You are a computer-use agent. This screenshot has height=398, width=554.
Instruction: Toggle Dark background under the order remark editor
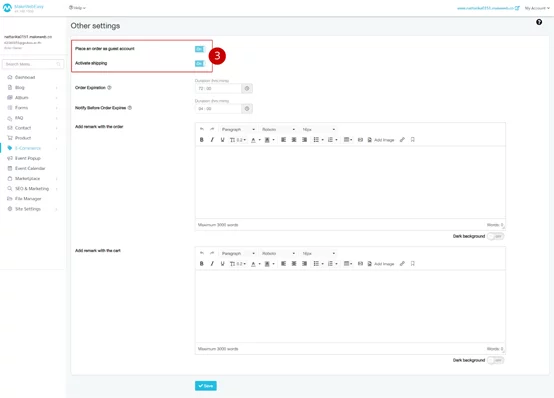pyautogui.click(x=495, y=236)
